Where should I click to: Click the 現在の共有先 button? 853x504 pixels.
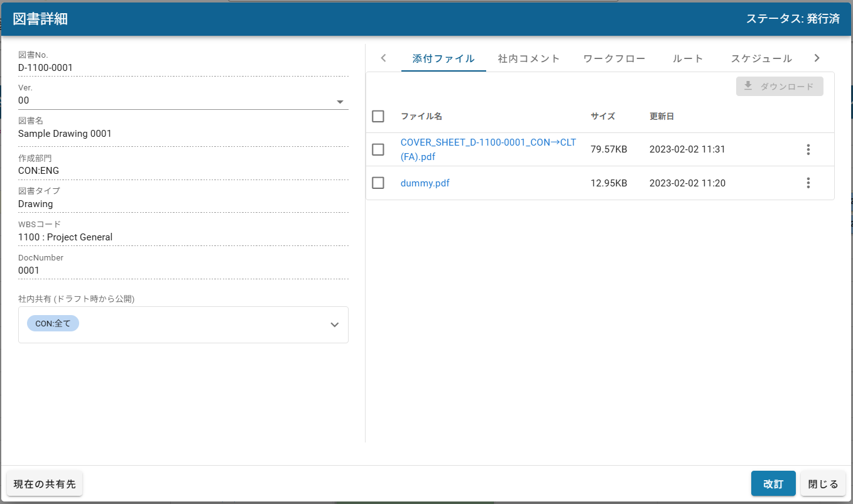tap(44, 483)
